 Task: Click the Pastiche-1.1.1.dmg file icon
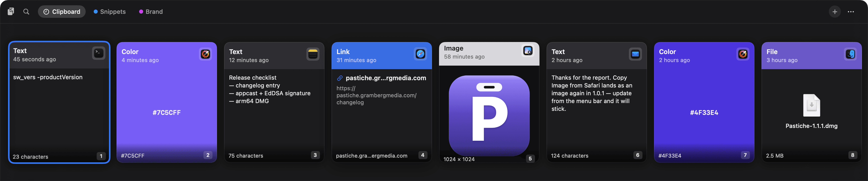tap(811, 105)
